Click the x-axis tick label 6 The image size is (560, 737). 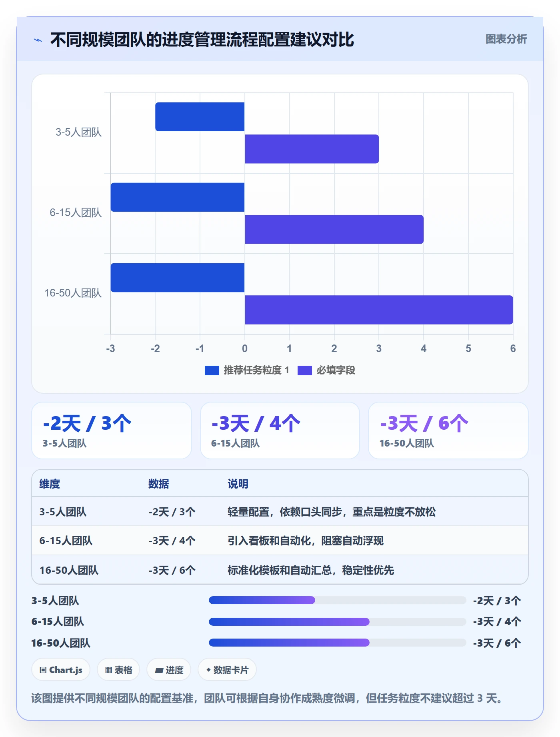(x=513, y=348)
